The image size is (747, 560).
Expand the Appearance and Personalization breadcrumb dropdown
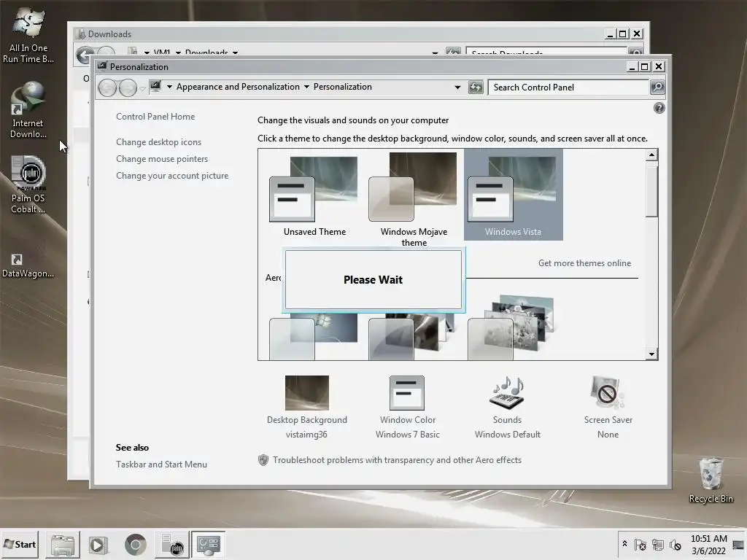(306, 87)
